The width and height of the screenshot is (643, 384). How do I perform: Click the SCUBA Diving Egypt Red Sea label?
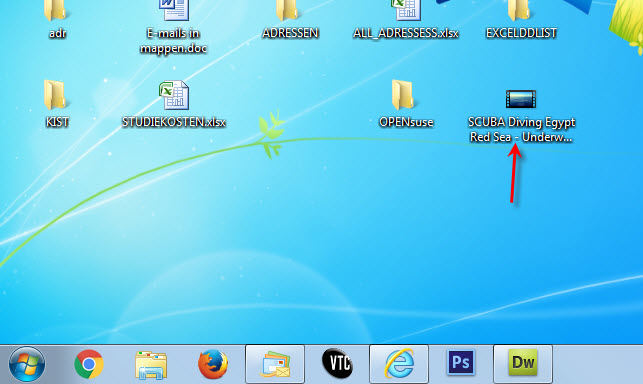(x=521, y=129)
